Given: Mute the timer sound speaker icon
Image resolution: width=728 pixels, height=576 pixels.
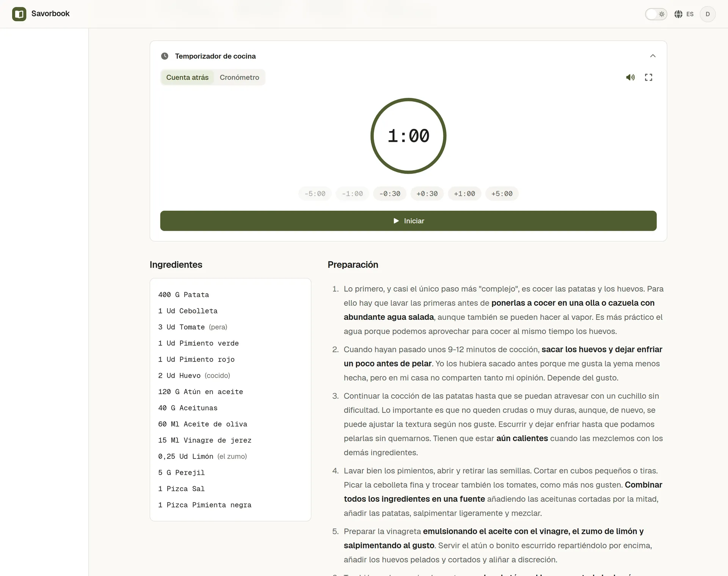Looking at the screenshot, I should pos(630,77).
